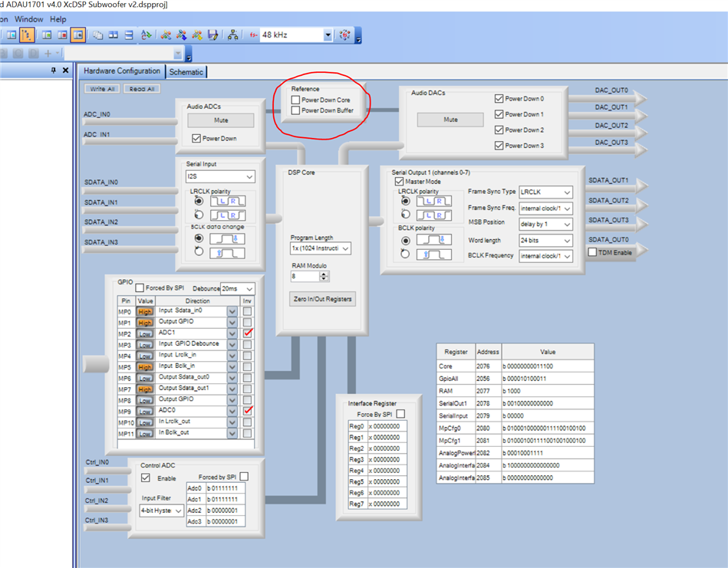Click the cyan panel layout toolbar icon
Viewport: 728px width, 568px height.
point(12,34)
